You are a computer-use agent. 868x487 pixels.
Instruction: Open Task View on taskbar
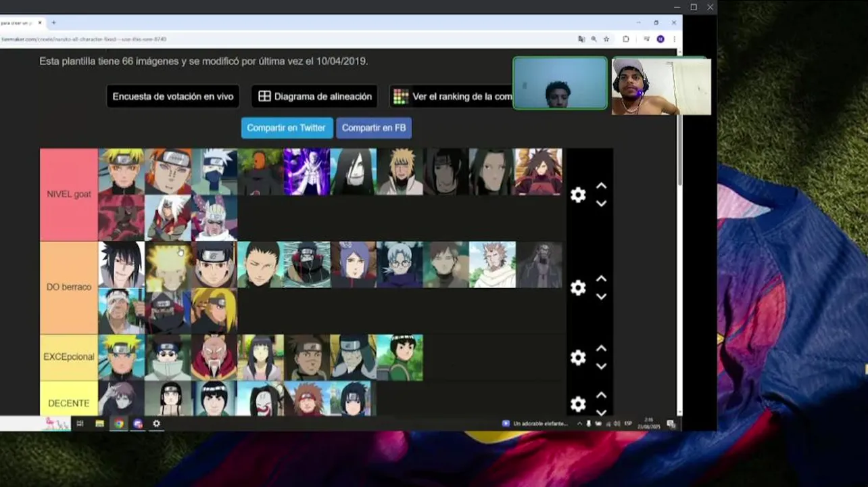[x=80, y=423]
